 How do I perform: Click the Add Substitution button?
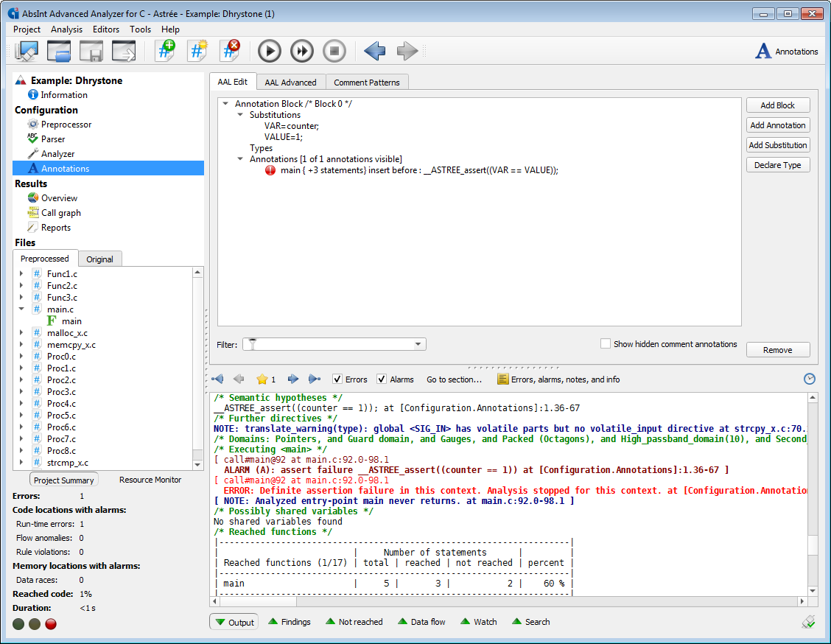[x=777, y=144]
